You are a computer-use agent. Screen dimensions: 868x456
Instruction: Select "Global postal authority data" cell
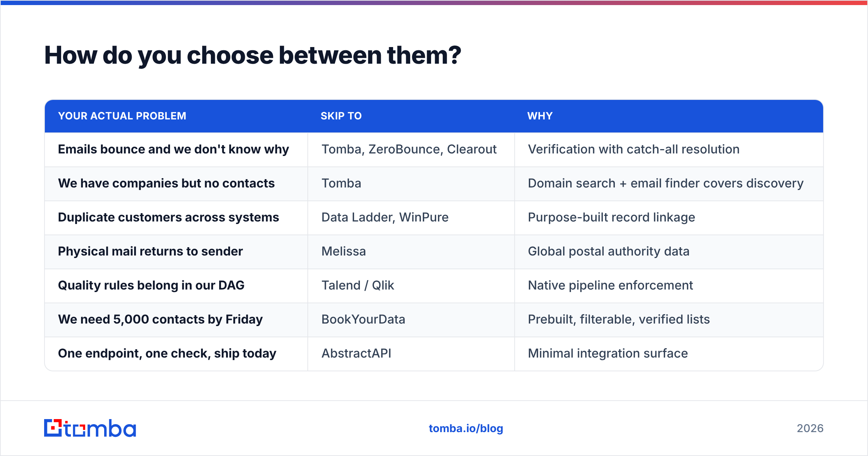(669, 252)
